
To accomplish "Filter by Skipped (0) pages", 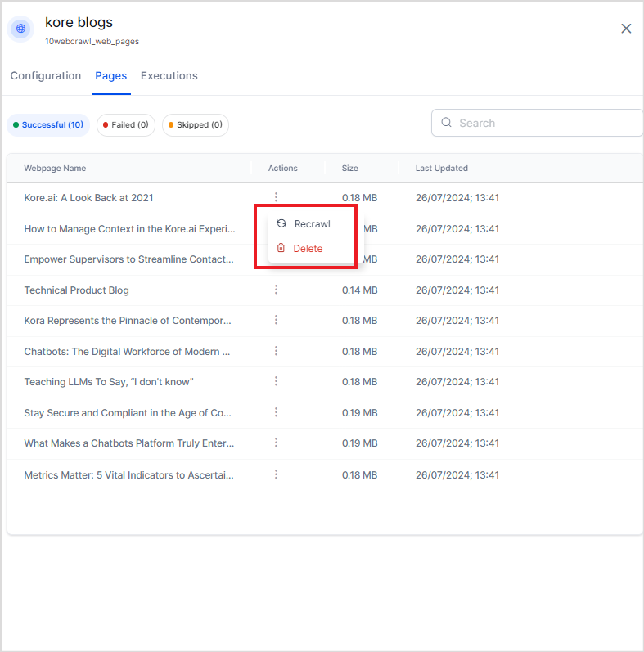I will [x=195, y=125].
